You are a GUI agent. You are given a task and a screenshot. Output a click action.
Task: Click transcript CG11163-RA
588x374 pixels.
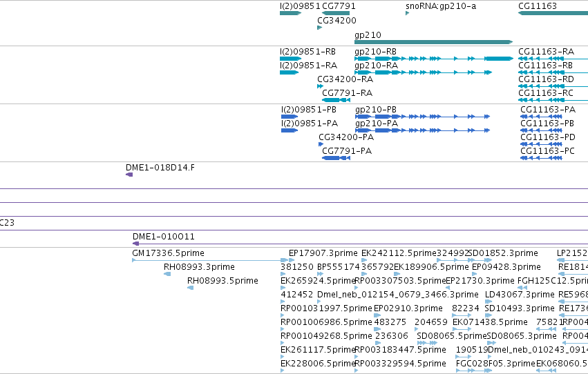[x=553, y=59]
